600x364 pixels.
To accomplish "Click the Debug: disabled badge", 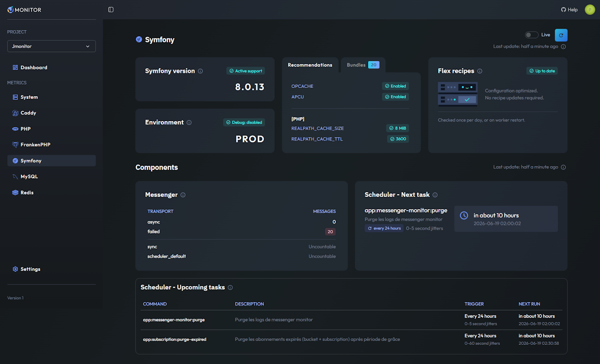I will (243, 122).
